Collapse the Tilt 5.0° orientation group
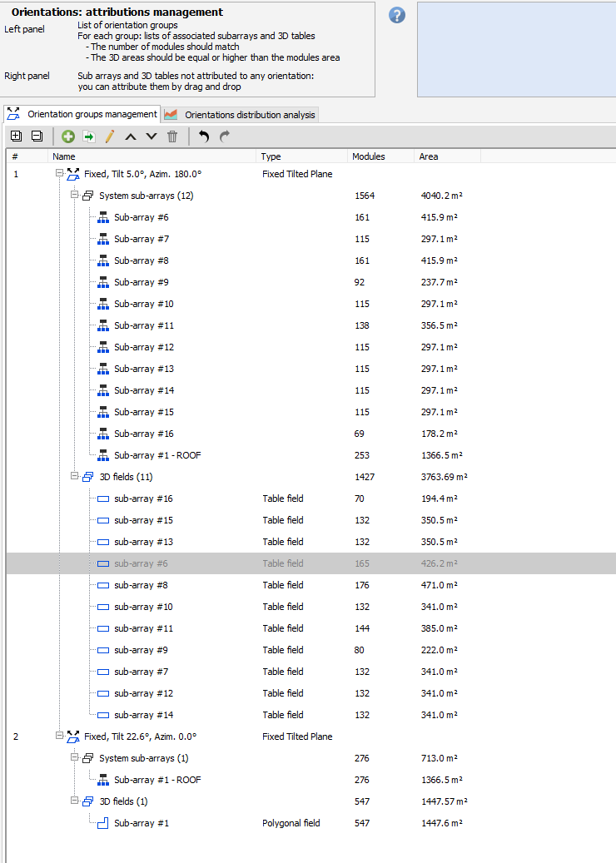Screen dimensions: 616x863 click(59, 174)
